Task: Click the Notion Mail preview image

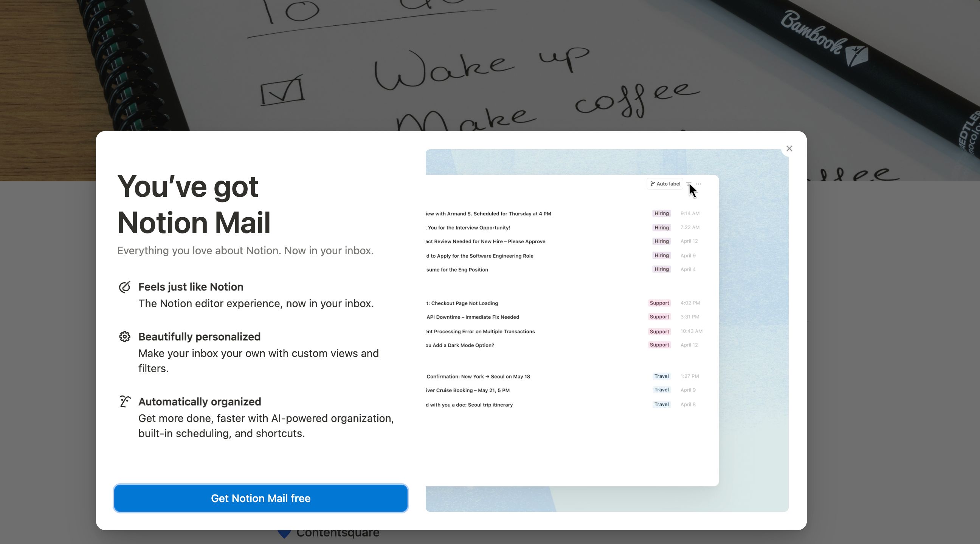Action: pos(607,330)
